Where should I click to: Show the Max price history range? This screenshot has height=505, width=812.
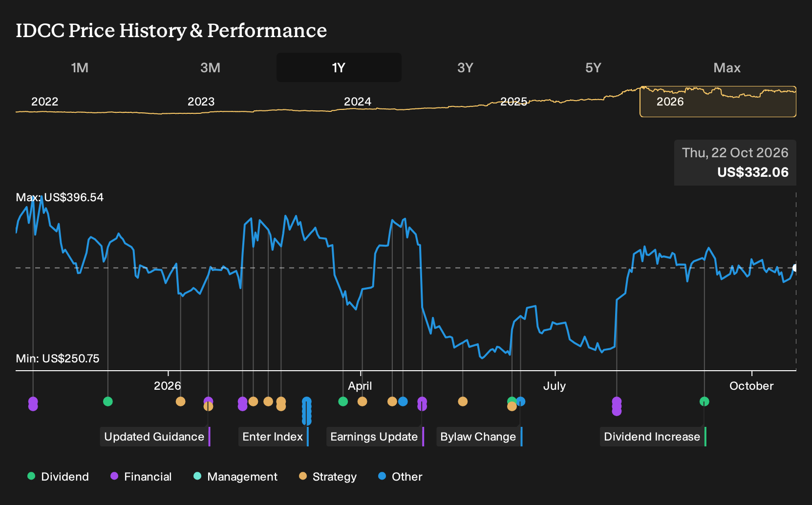[x=727, y=67]
